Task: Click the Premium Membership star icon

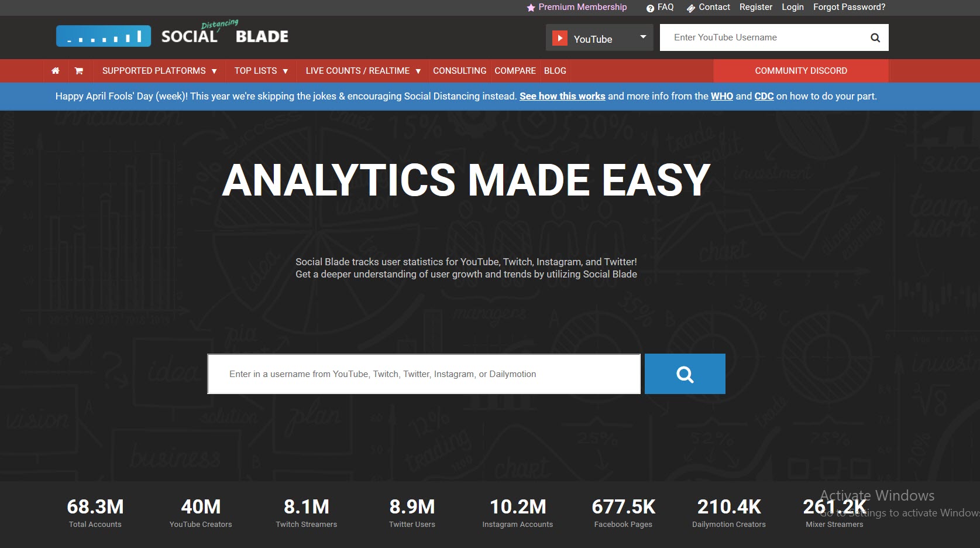Action: [x=531, y=8]
